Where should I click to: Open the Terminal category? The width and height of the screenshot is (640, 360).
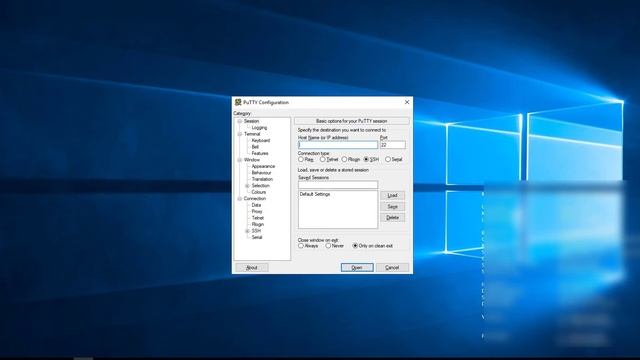[x=252, y=134]
